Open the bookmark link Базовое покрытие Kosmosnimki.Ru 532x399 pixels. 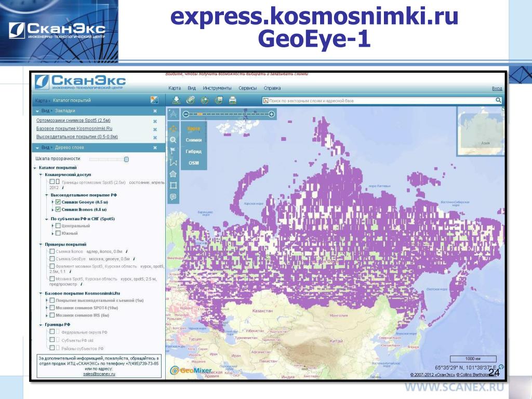[74, 129]
